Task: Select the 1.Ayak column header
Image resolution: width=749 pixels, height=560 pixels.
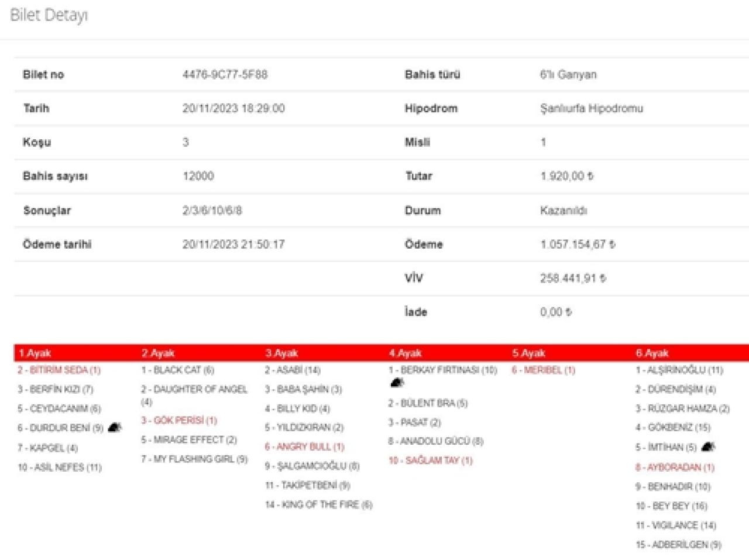Action: 35,353
